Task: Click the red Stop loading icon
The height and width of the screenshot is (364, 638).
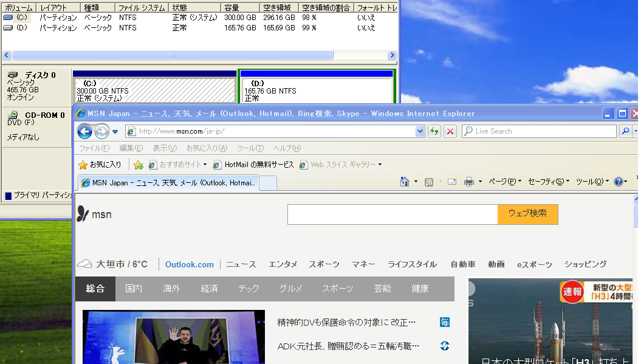Action: [x=450, y=131]
